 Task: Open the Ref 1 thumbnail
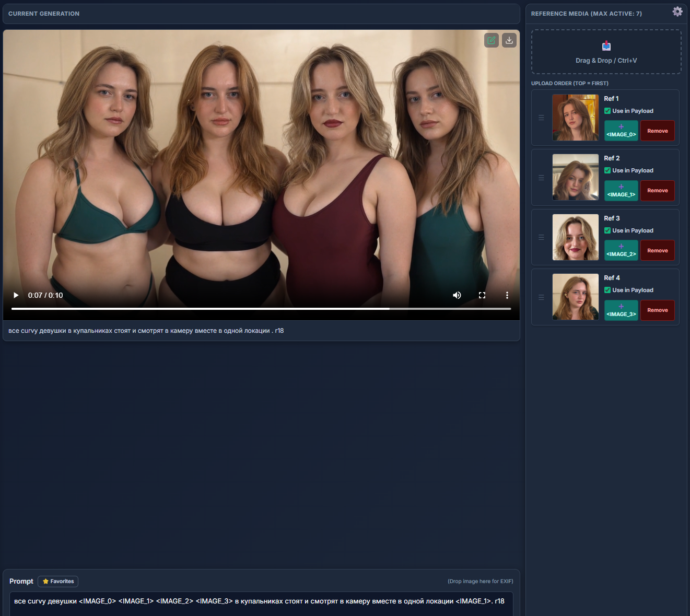pos(576,118)
